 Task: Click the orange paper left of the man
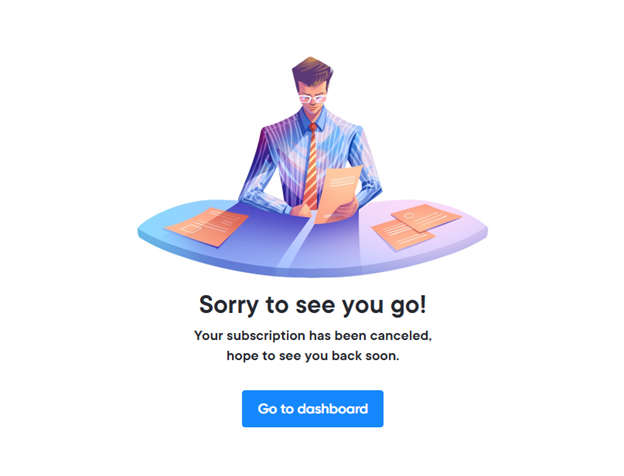coord(207,226)
